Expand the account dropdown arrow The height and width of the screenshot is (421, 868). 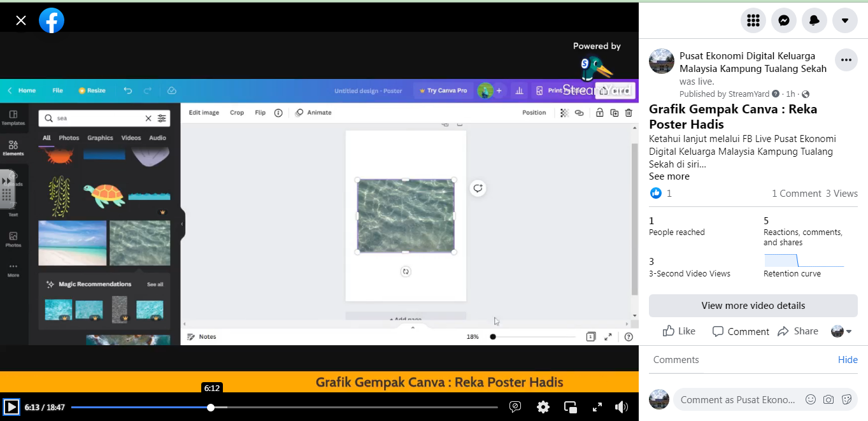tap(845, 20)
